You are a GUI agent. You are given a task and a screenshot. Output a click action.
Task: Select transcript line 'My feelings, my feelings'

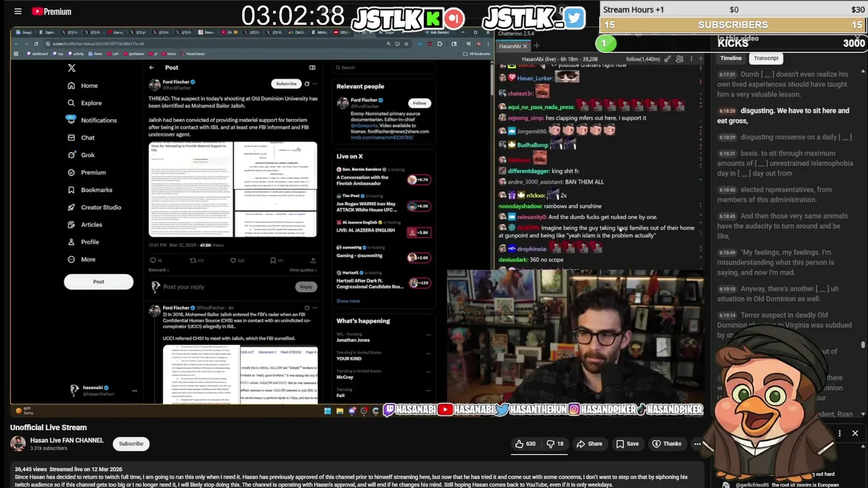pyautogui.click(x=783, y=262)
